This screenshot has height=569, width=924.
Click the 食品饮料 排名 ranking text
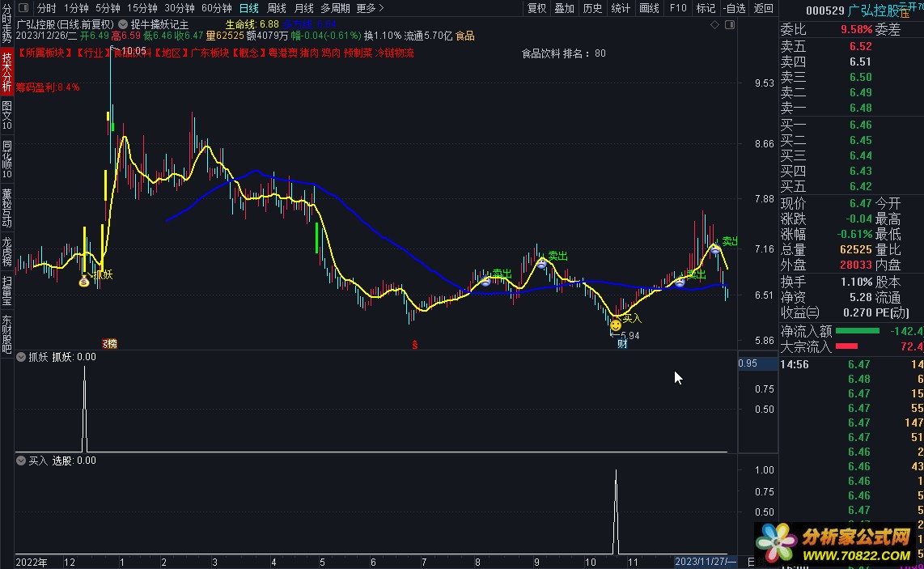tap(563, 53)
